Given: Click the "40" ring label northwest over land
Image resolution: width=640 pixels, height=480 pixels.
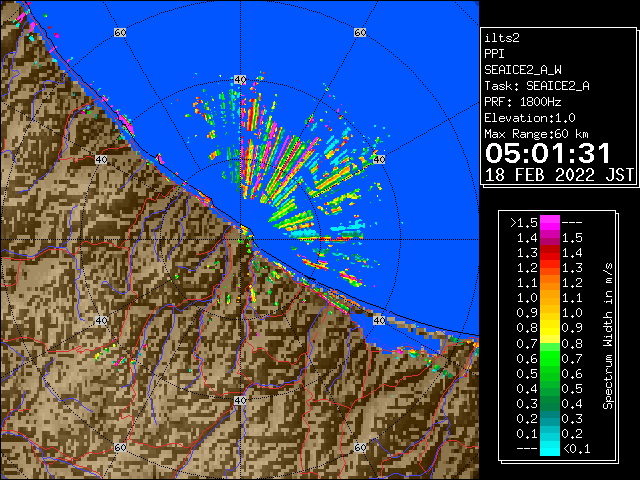Looking at the screenshot, I should coord(101,159).
